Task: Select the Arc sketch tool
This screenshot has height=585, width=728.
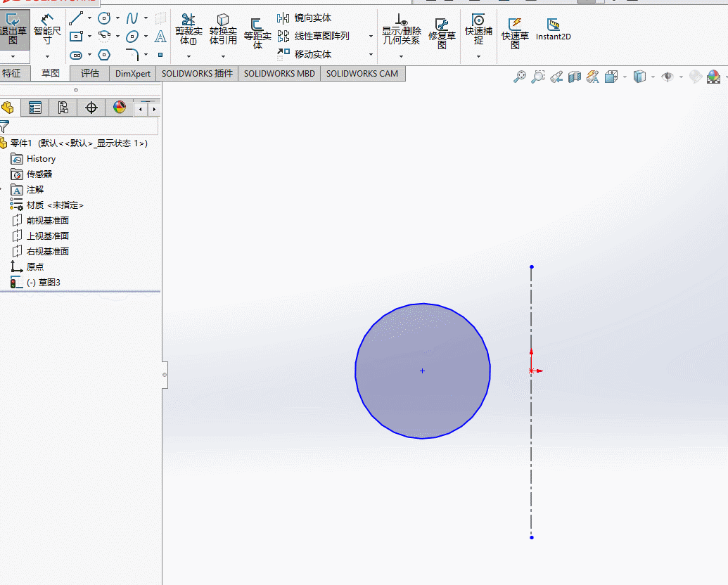Action: [104, 37]
